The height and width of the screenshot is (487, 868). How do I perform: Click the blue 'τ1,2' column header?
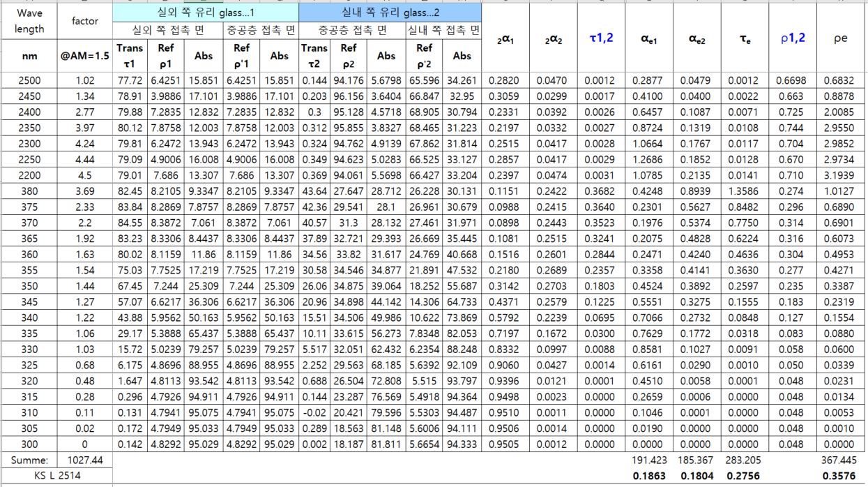click(x=600, y=38)
